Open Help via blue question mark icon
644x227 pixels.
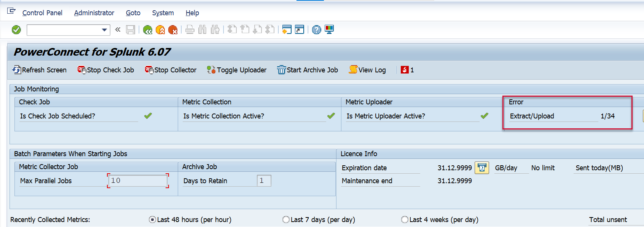[x=316, y=30]
